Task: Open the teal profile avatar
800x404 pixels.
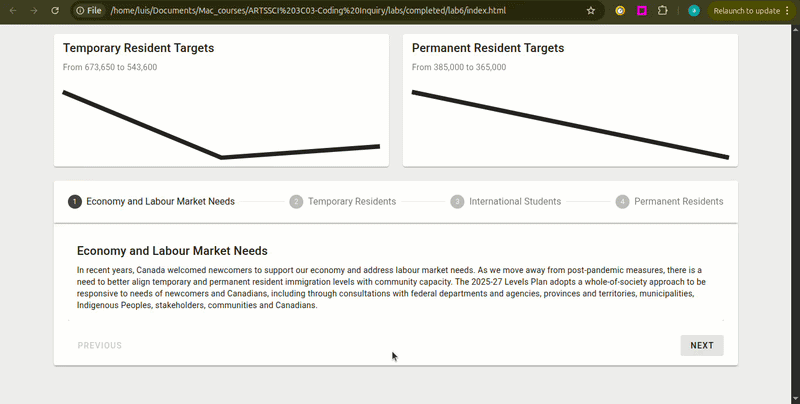Action: [x=694, y=10]
